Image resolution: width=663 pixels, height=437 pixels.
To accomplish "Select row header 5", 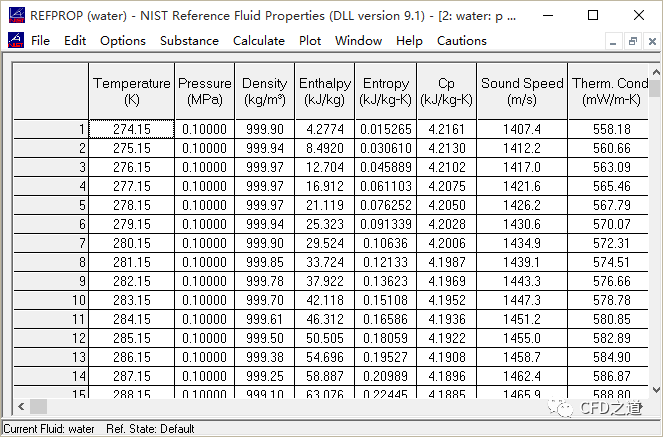I will (x=51, y=205).
